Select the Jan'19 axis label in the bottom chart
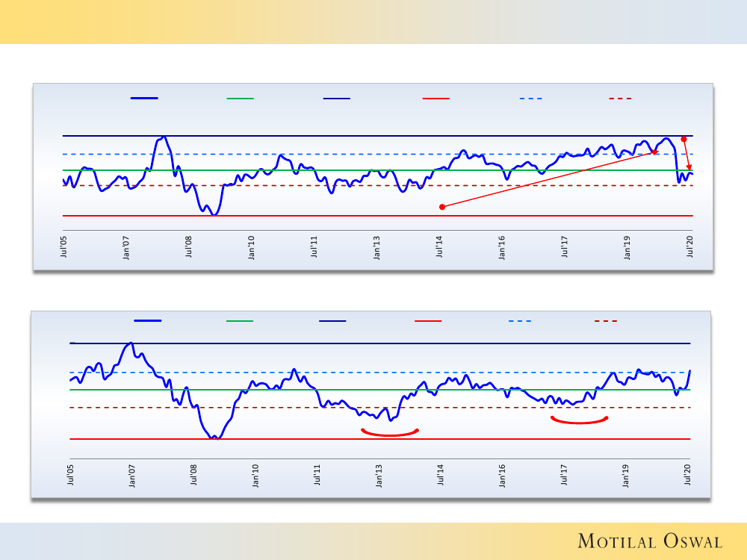The height and width of the screenshot is (560, 747). point(626,476)
